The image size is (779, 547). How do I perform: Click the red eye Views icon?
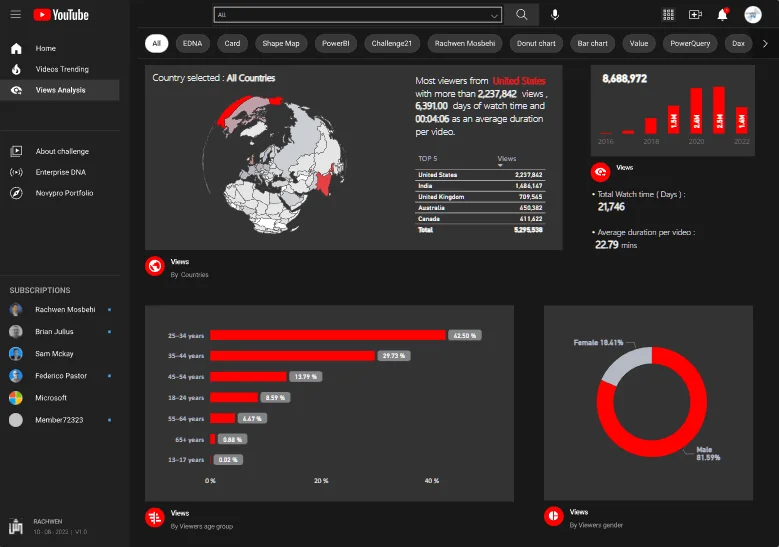click(600, 172)
